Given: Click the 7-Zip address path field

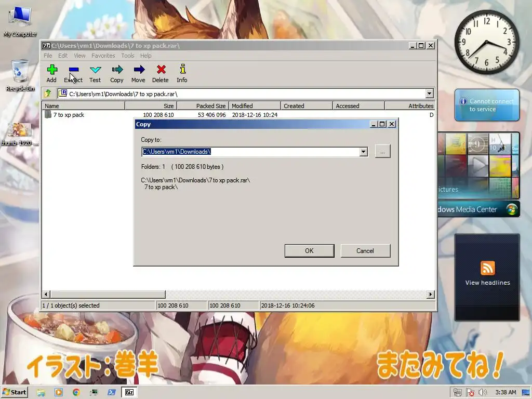Looking at the screenshot, I should (x=242, y=94).
